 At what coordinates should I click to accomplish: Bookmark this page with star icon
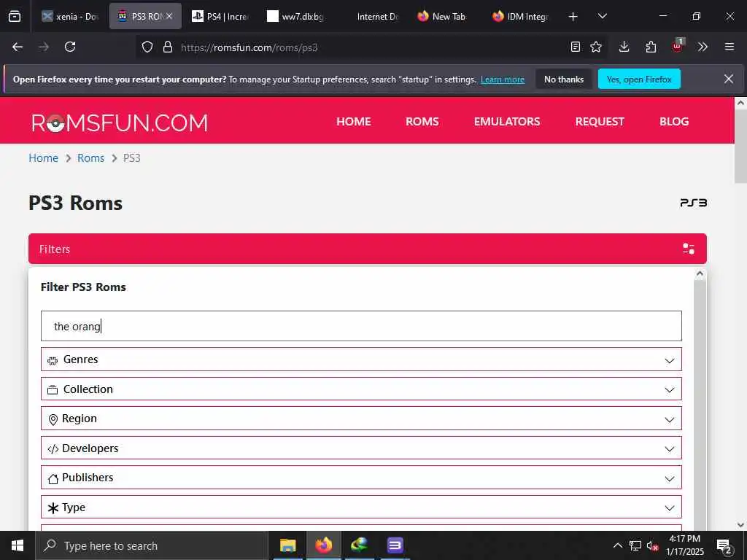[596, 47]
